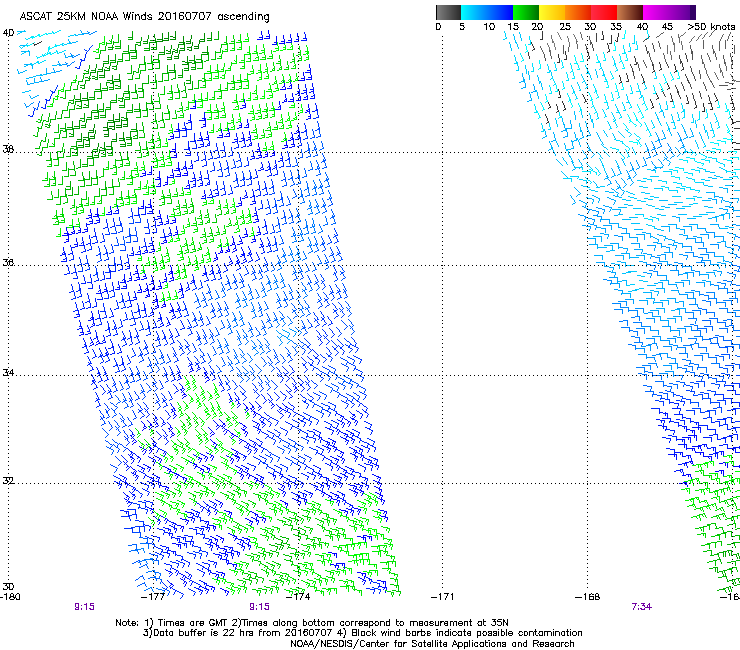740x650 pixels.
Task: Click the purple '7:34' swath time label
Action: tap(641, 607)
